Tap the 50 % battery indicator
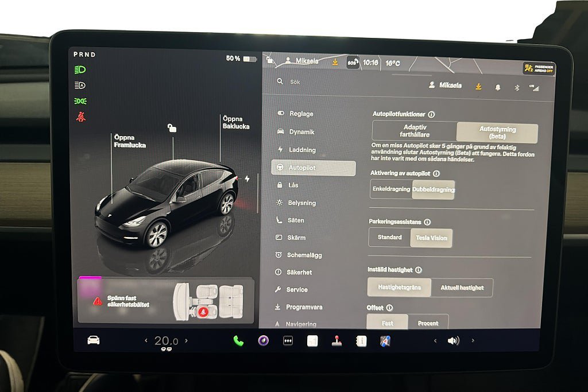The width and height of the screenshot is (588, 392). pos(241,59)
